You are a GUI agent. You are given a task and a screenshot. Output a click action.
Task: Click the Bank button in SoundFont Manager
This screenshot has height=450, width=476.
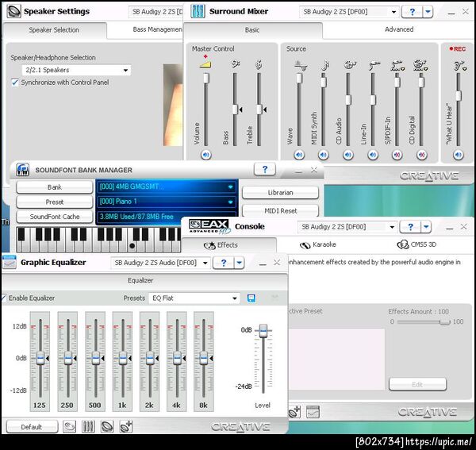(x=54, y=187)
